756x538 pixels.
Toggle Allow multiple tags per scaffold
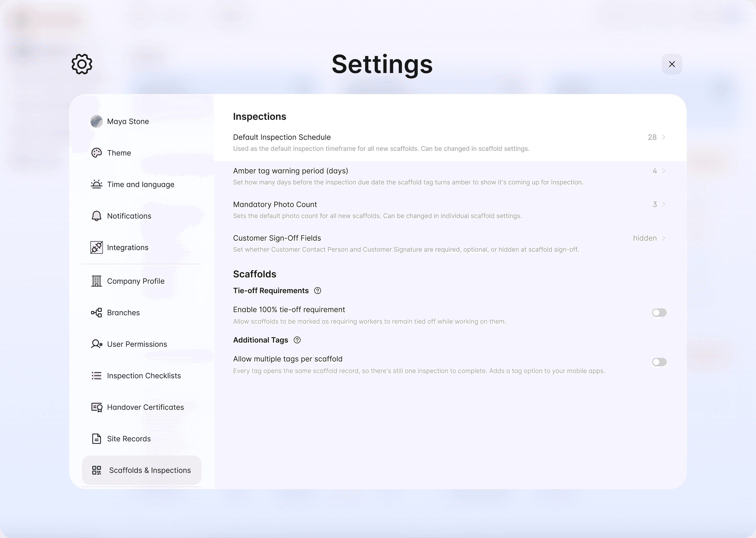point(659,362)
